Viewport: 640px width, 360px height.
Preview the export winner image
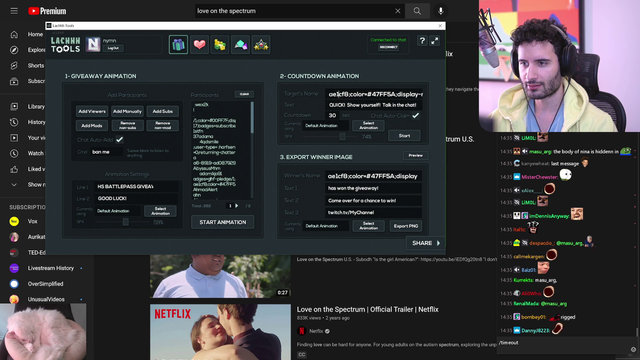[416, 156]
